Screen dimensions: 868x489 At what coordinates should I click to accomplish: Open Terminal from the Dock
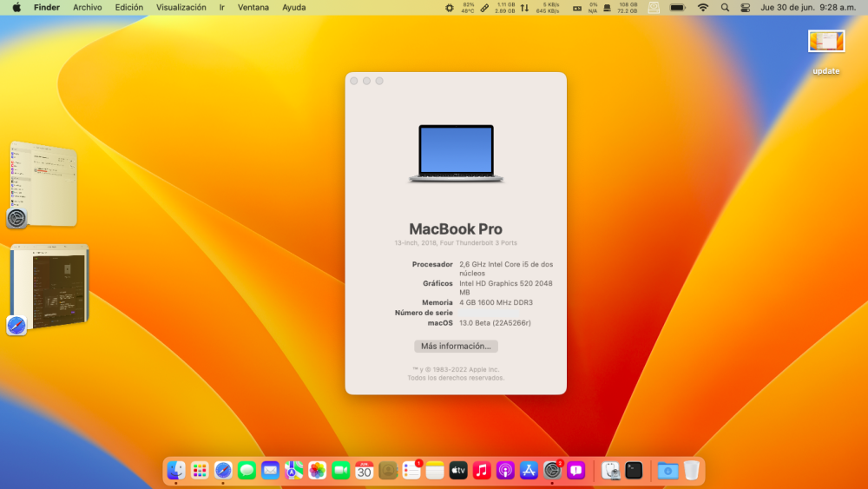point(634,471)
